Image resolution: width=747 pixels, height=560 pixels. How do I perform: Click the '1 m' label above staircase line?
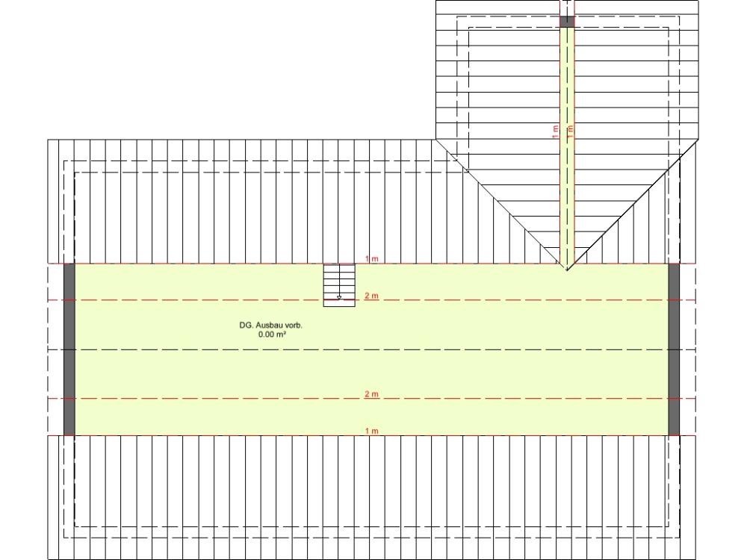pyautogui.click(x=371, y=258)
